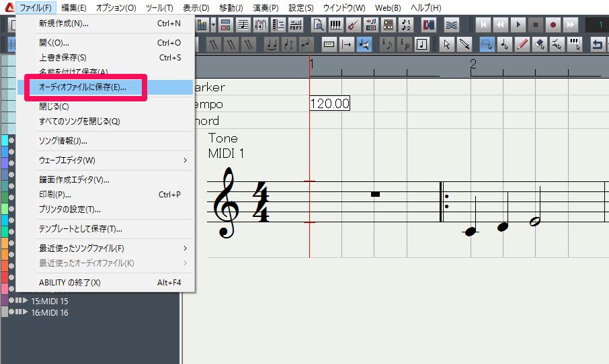Click the rectangular range selection tool
This screenshot has width=609, height=364.
[487, 44]
